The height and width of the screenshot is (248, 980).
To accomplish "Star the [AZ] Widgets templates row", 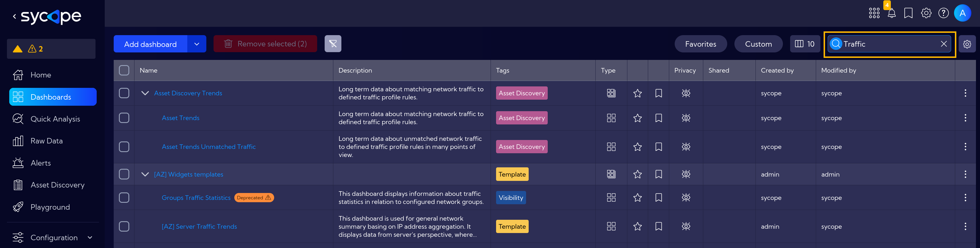I will [637, 174].
